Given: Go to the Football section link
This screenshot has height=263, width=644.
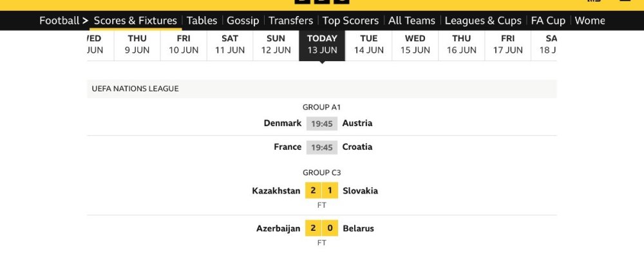Looking at the screenshot, I should pyautogui.click(x=59, y=21).
